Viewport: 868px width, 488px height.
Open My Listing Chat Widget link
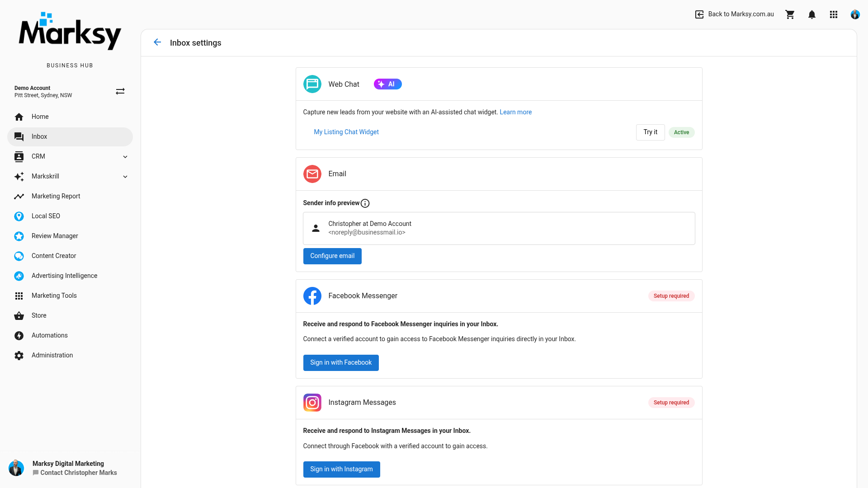[x=346, y=132]
